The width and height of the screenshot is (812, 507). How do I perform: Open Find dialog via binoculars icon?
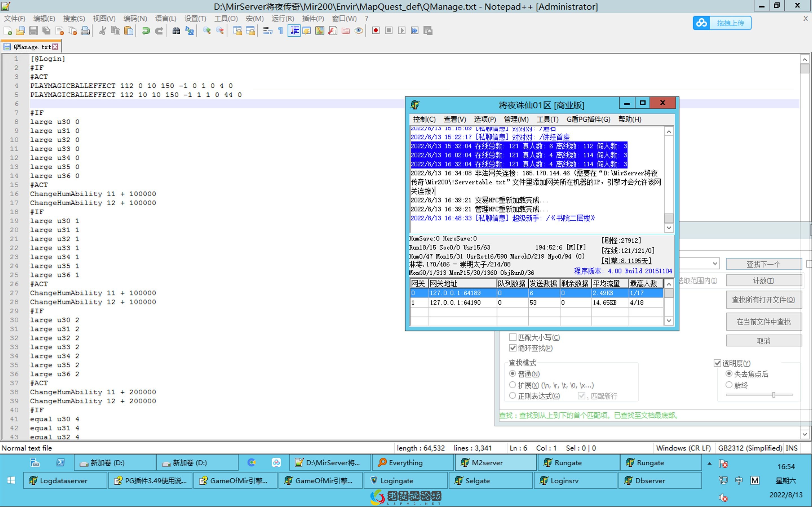click(x=176, y=30)
